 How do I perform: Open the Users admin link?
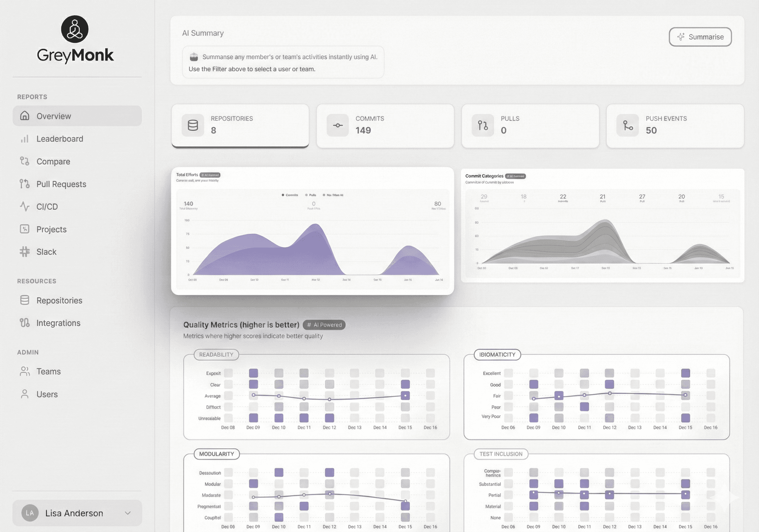pyautogui.click(x=47, y=394)
